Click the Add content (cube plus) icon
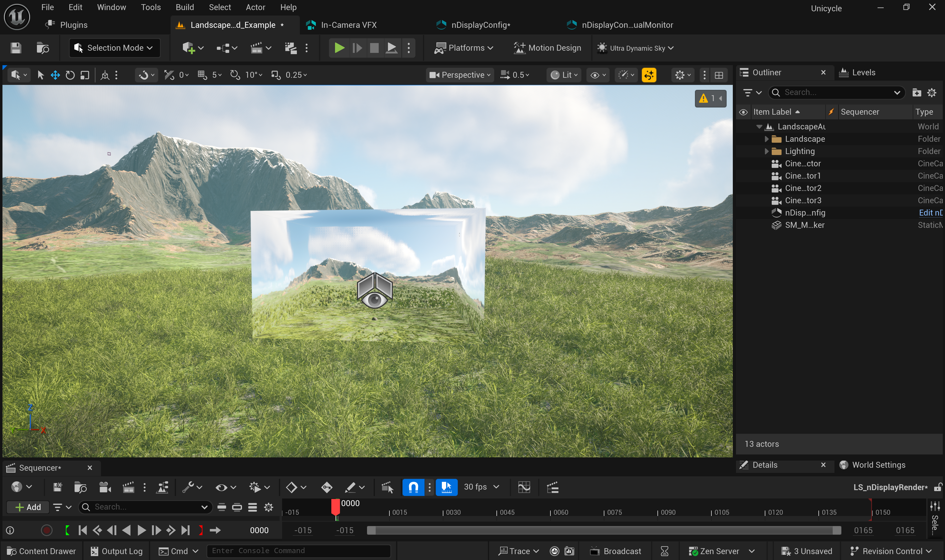 click(188, 48)
